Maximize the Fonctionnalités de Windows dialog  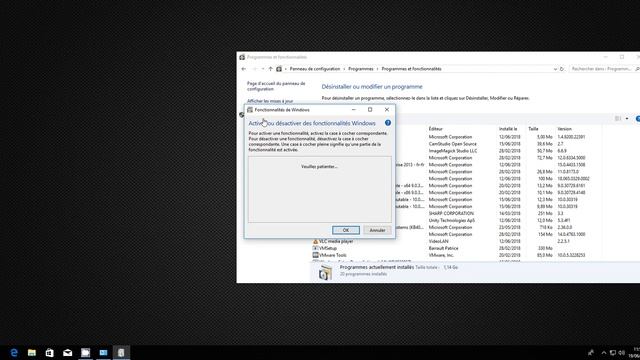[370, 109]
